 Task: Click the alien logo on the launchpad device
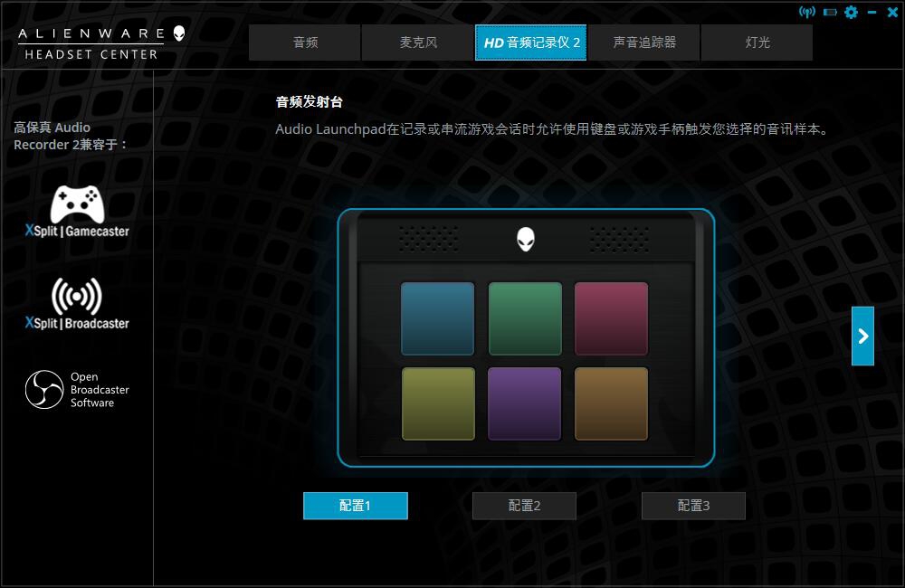(x=525, y=239)
